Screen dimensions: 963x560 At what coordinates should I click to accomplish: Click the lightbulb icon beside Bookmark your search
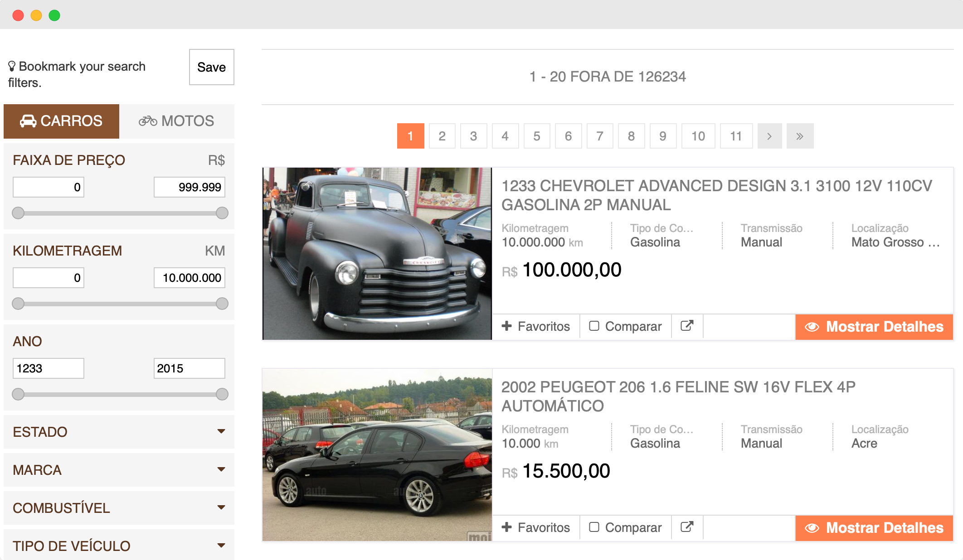click(x=12, y=67)
